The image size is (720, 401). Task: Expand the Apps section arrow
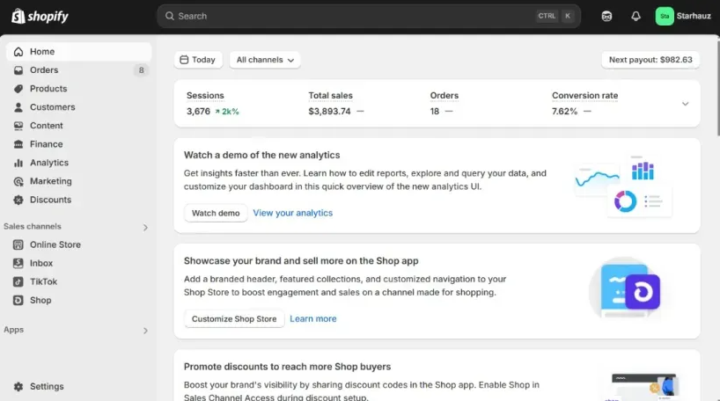coord(145,331)
